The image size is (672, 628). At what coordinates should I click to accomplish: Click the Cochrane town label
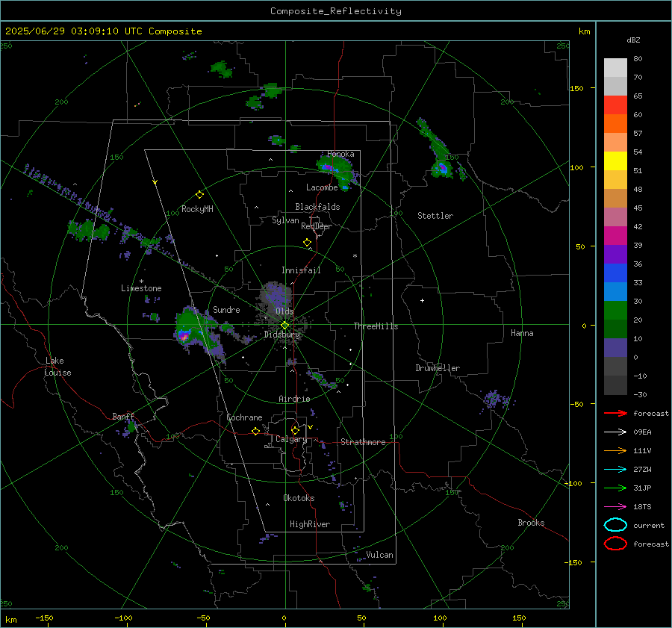[x=244, y=417]
